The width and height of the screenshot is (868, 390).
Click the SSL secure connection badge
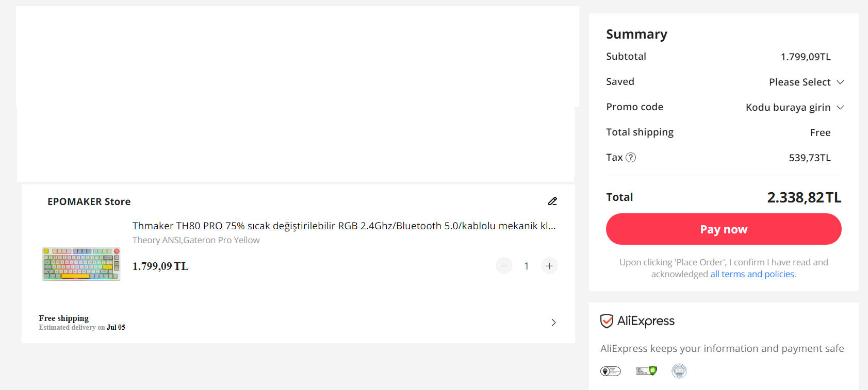coord(646,371)
